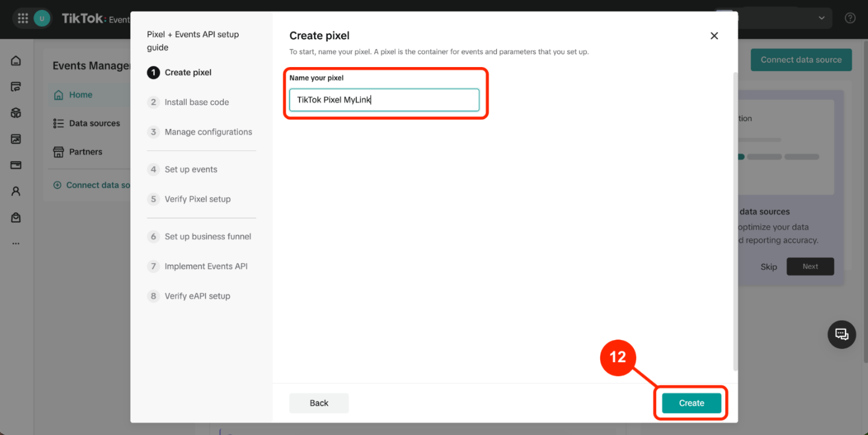Open the chat support bubble widget
This screenshot has width=868, height=435.
[842, 334]
